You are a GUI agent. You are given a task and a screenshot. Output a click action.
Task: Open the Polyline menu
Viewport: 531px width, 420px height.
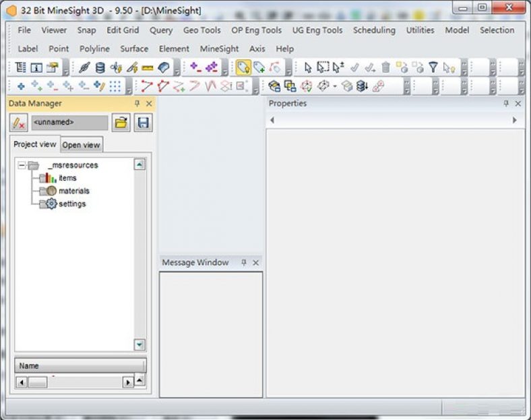[x=94, y=49]
